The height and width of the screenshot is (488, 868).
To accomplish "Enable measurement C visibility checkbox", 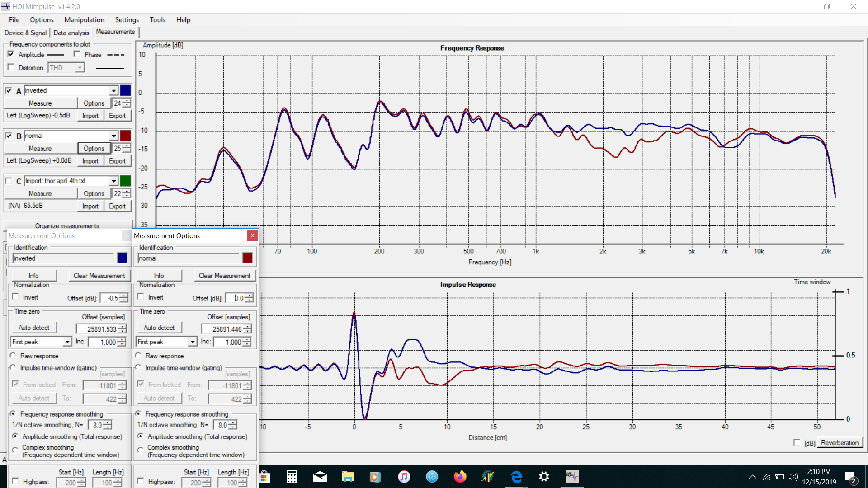I will pos(9,181).
